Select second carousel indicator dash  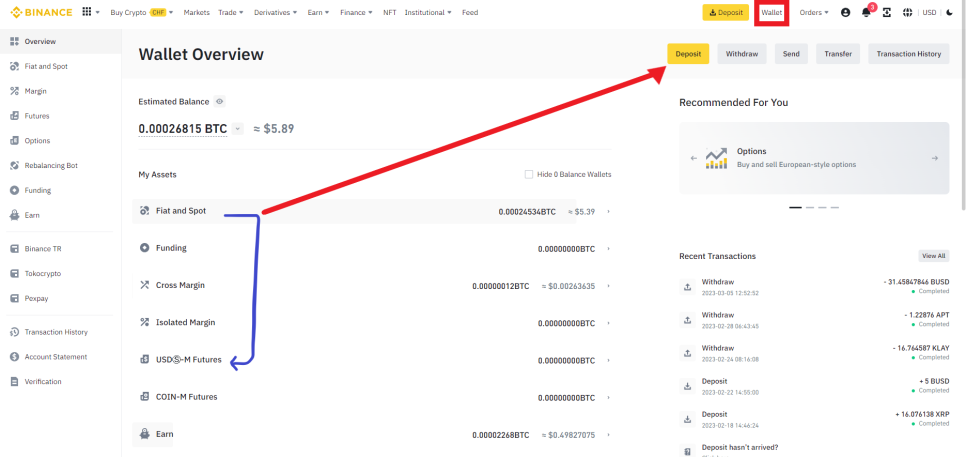click(x=810, y=208)
